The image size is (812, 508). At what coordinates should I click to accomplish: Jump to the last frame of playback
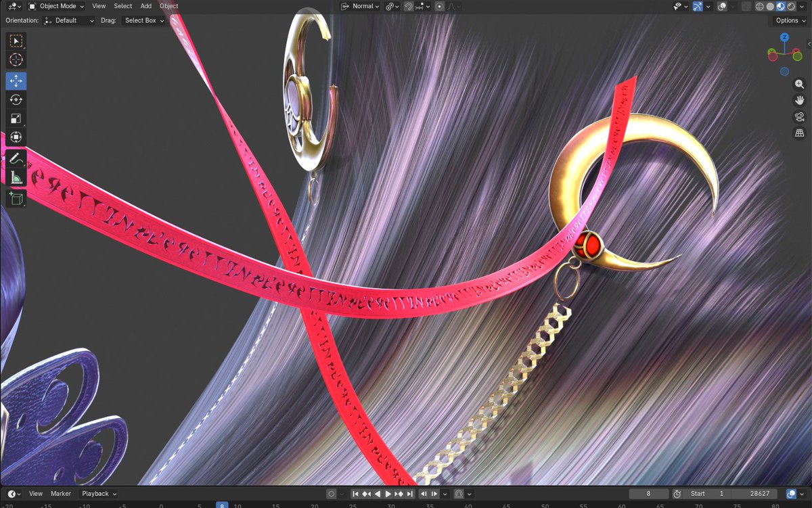pyautogui.click(x=410, y=494)
